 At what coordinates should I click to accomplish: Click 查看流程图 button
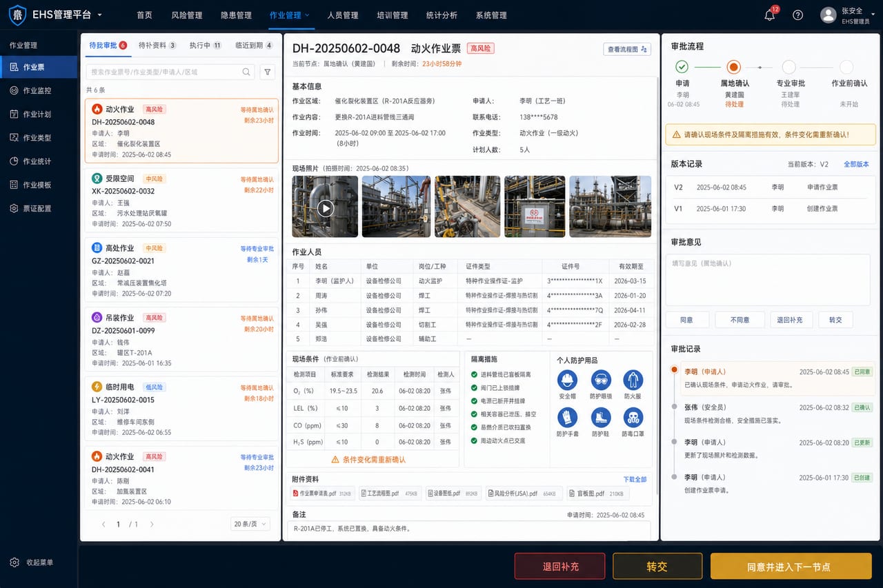[x=627, y=49]
